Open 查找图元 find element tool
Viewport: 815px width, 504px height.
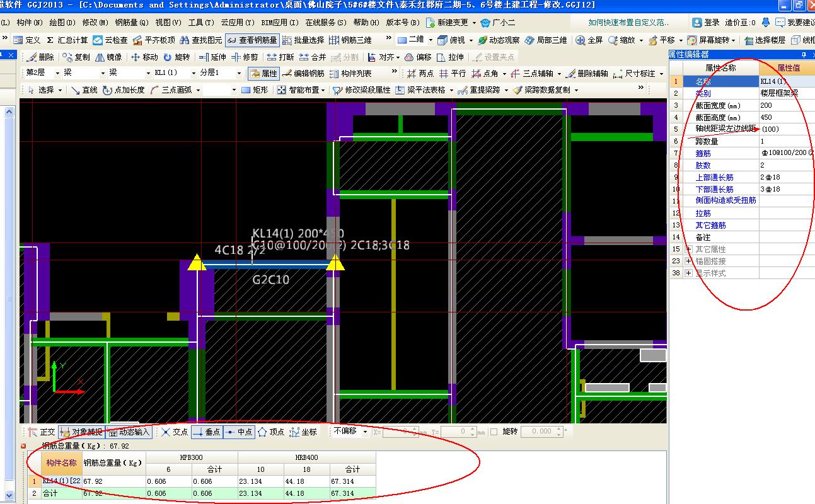(x=201, y=40)
